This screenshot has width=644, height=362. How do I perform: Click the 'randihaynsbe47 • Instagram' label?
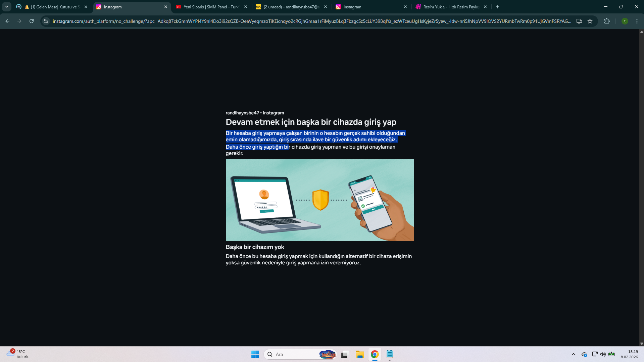[255, 113]
